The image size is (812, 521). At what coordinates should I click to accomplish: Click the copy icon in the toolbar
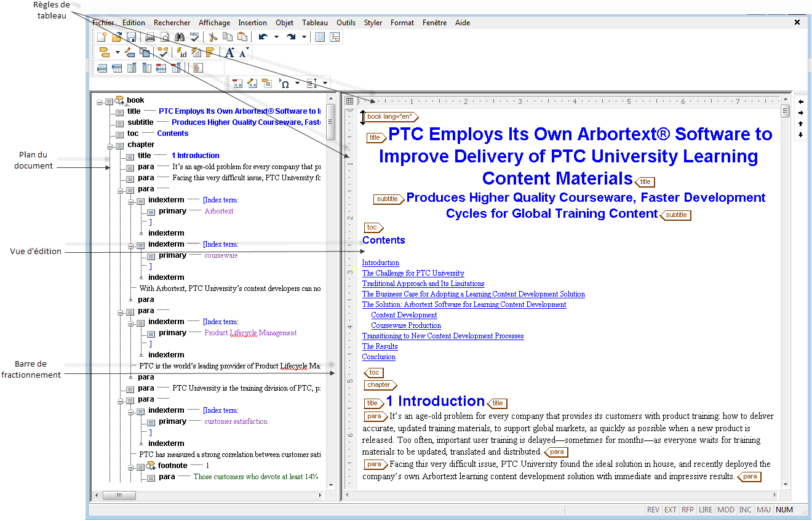[228, 37]
